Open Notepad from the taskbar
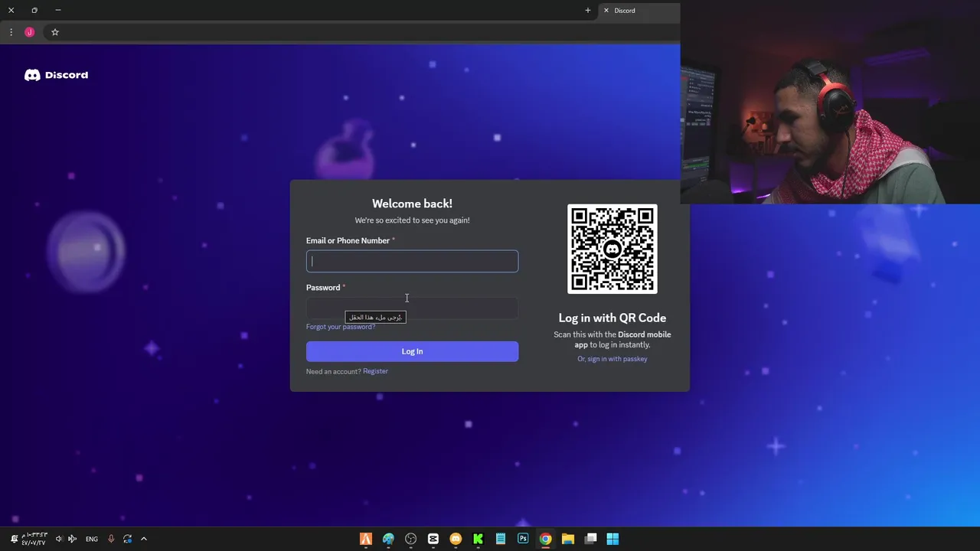The height and width of the screenshot is (551, 980). pos(501,539)
